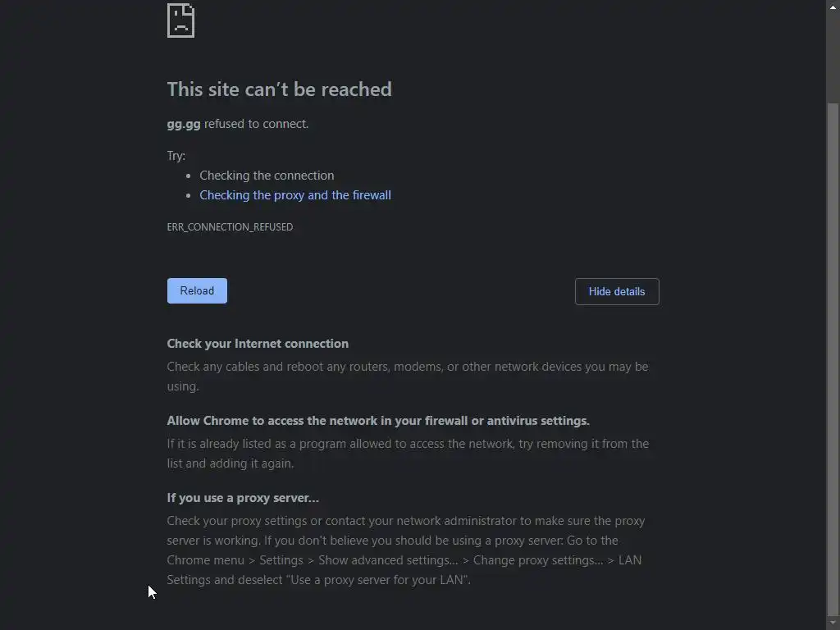840x630 pixels.
Task: Click the paragraph about LAN proxy settings
Action: [x=405, y=550]
